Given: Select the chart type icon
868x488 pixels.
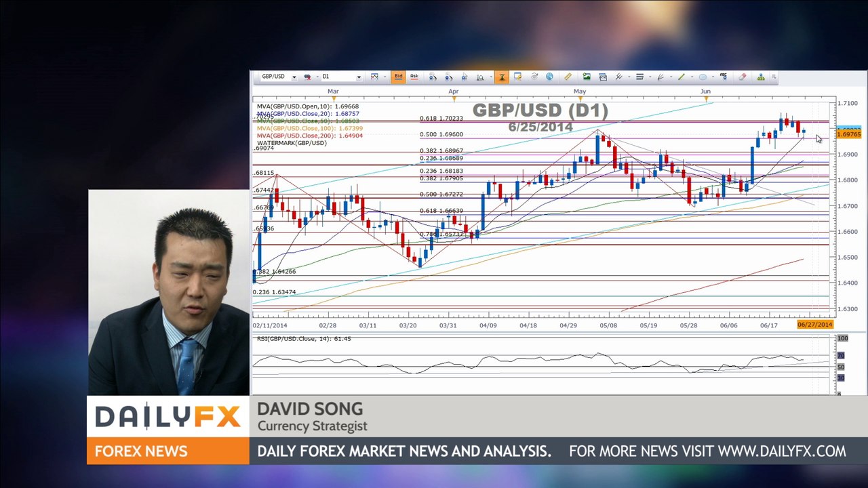Looking at the screenshot, I should (374, 77).
